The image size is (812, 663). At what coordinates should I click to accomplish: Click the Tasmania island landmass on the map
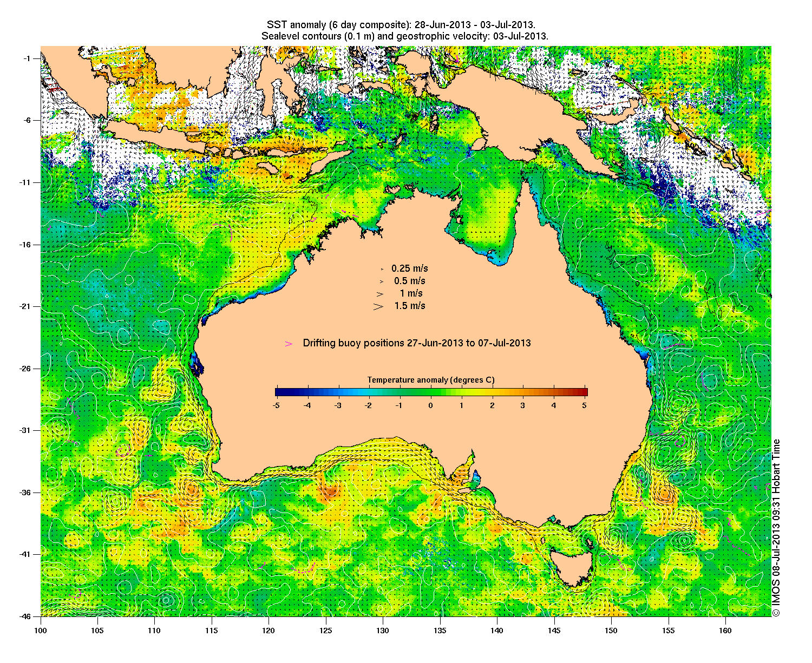pos(573,567)
